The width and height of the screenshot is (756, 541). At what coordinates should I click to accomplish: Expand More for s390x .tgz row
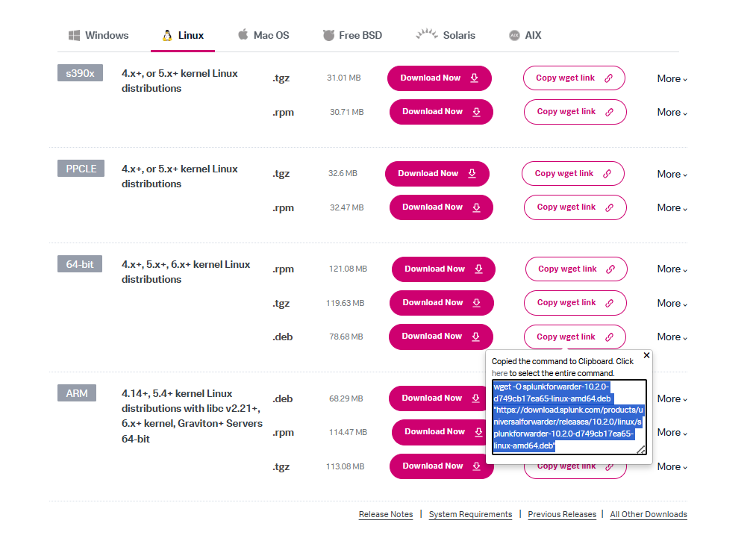coord(672,78)
